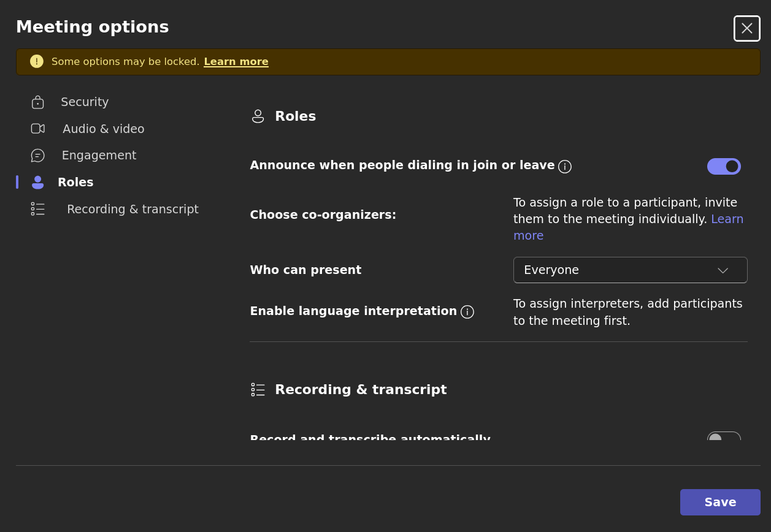Click the Audio & video camera icon
This screenshot has height=532, width=771.
tap(38, 129)
